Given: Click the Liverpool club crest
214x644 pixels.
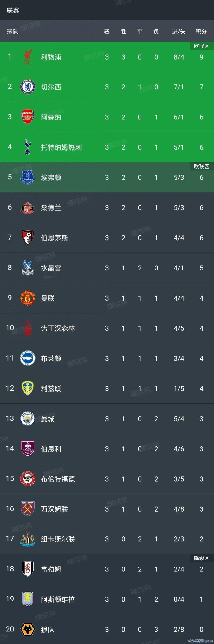Looking at the screenshot, I should (28, 57).
